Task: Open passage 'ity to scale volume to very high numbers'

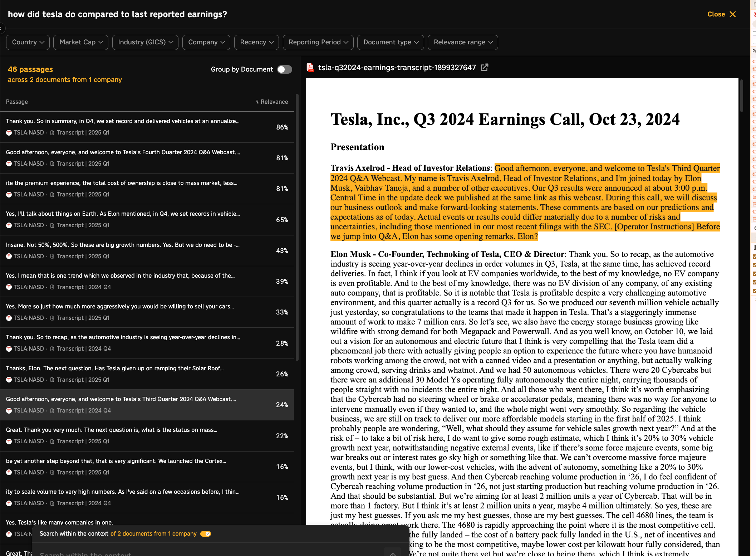Action: (147, 497)
